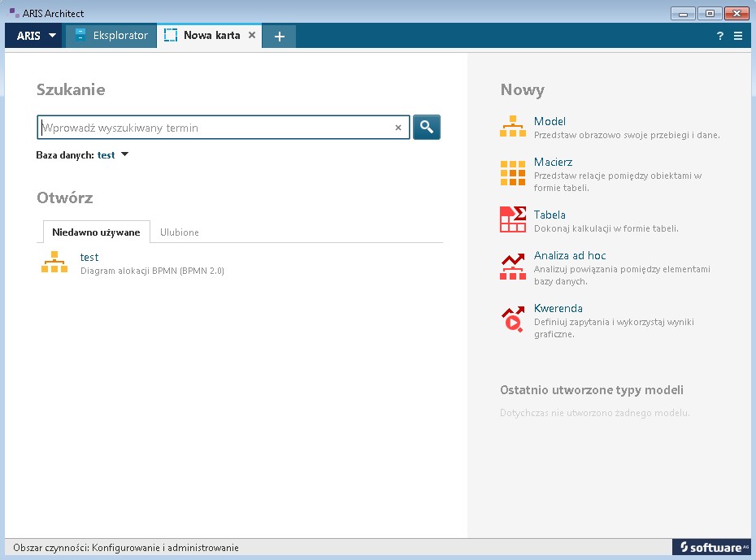Create a new Tabela
The height and width of the screenshot is (560, 756).
coord(550,215)
